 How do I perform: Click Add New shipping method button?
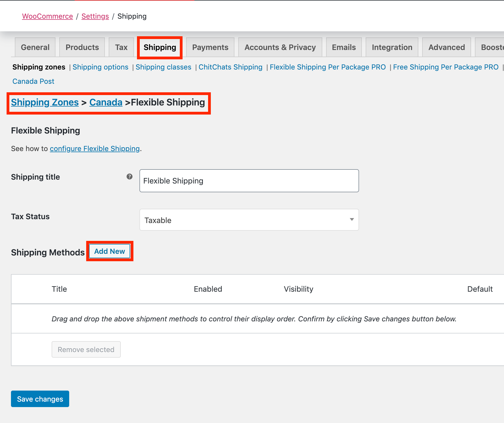[110, 251]
